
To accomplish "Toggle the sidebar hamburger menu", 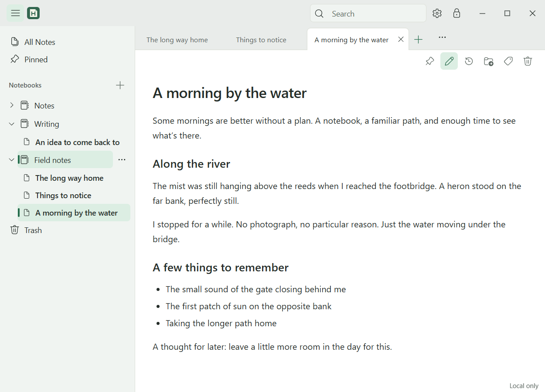I will (x=15, y=13).
